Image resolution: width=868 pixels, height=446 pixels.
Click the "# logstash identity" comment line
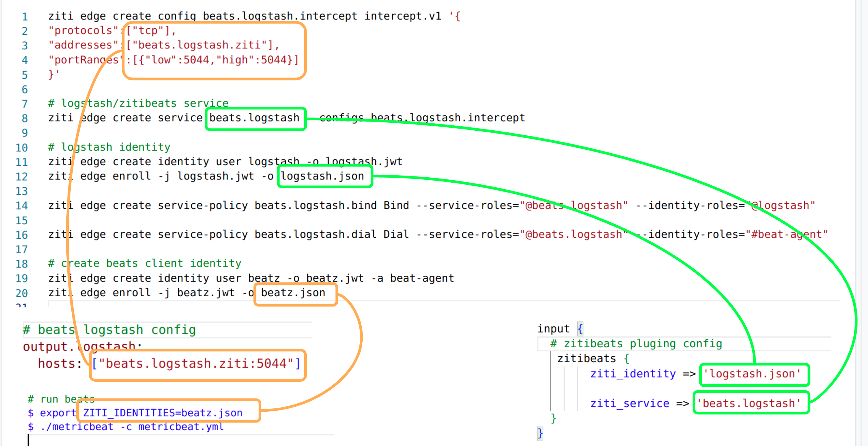109,147
